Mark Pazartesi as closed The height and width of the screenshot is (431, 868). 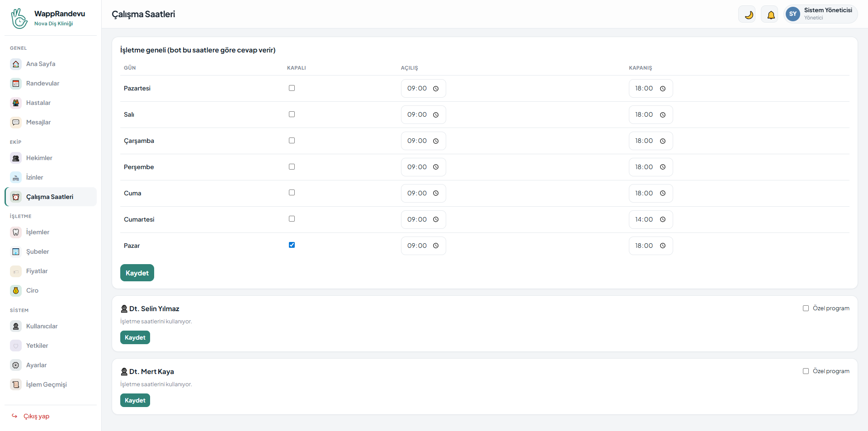point(292,88)
